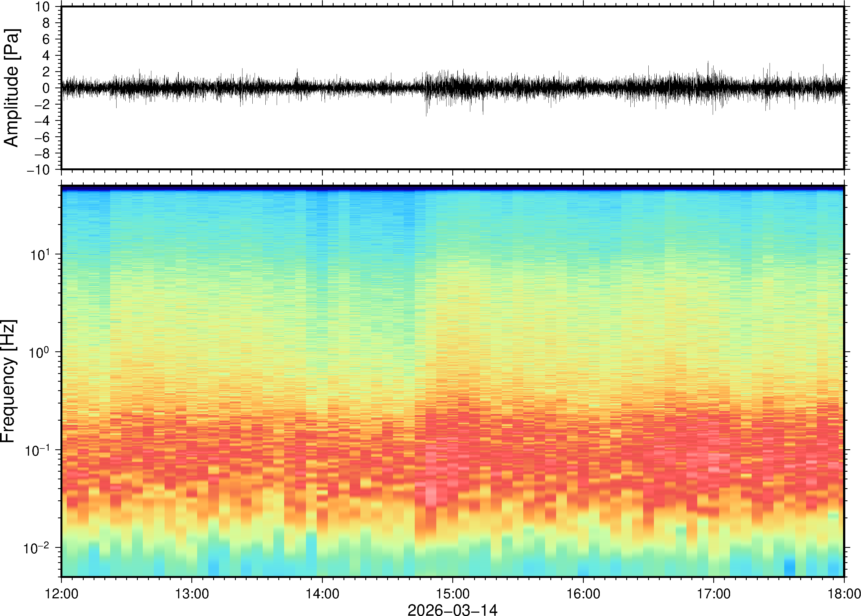This screenshot has width=861, height=616.
Task: Click the 10⁰ frequency tick label
Action: point(40,352)
